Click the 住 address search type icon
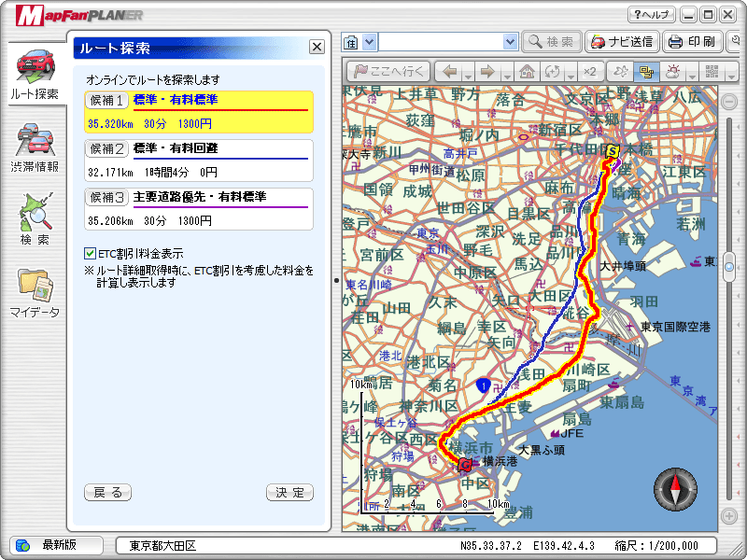The height and width of the screenshot is (560, 747). pyautogui.click(x=351, y=42)
